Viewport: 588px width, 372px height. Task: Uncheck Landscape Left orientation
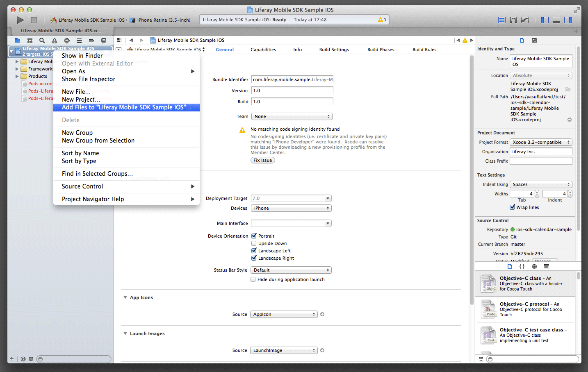[x=254, y=250]
